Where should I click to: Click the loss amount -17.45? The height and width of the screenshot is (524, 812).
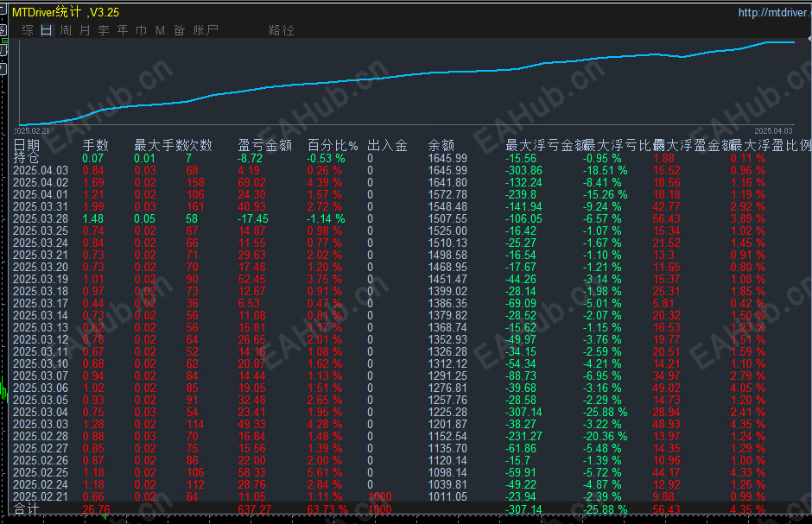253,218
